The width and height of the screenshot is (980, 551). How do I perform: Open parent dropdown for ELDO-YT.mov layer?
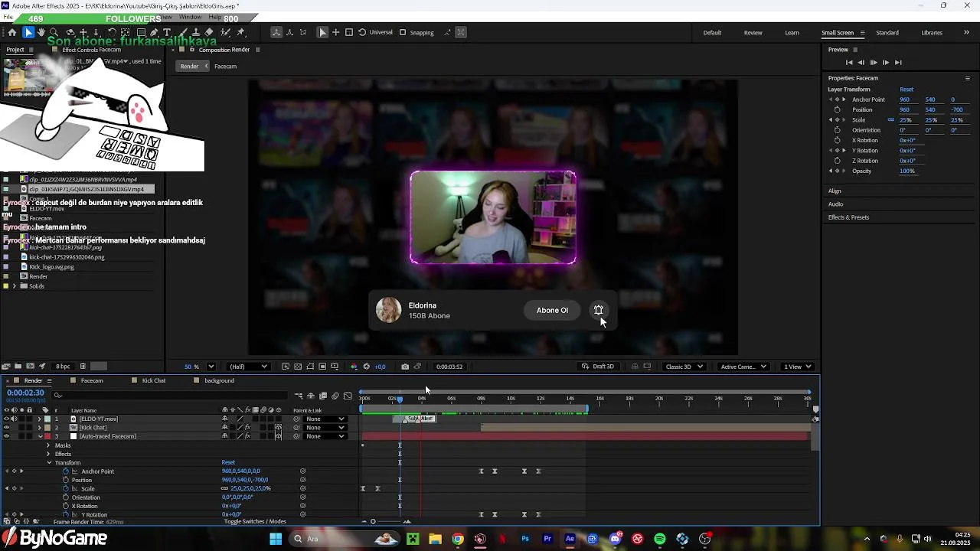pyautogui.click(x=325, y=419)
